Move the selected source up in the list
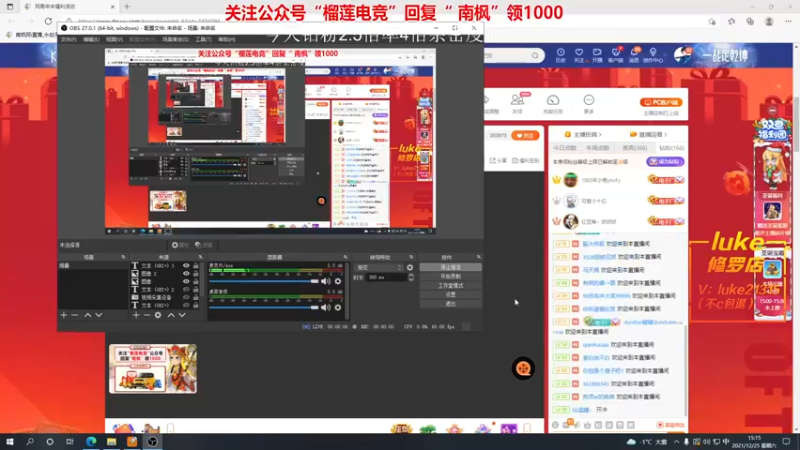Screen dimensions: 800x450 coord(171,315)
